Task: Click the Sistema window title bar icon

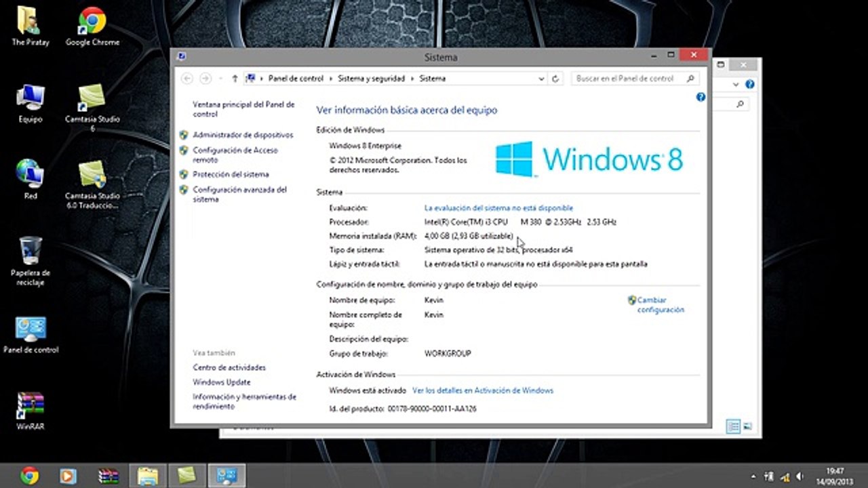Action: click(181, 57)
